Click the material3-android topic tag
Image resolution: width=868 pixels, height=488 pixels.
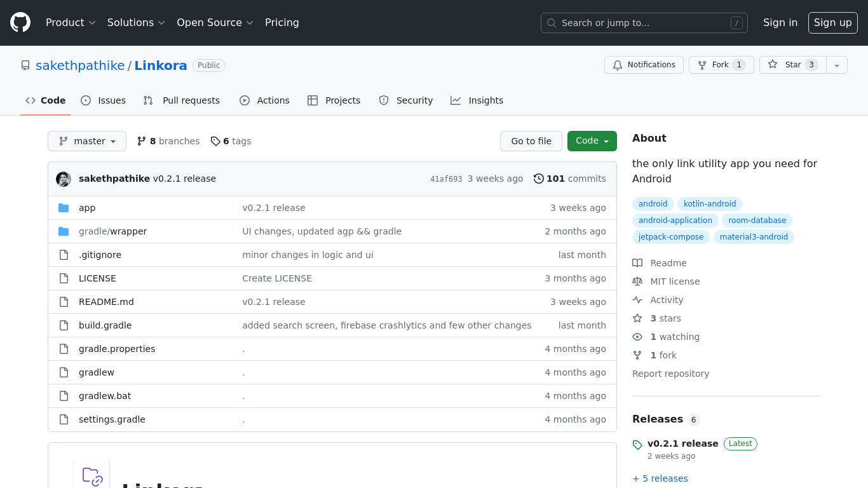pos(754,237)
